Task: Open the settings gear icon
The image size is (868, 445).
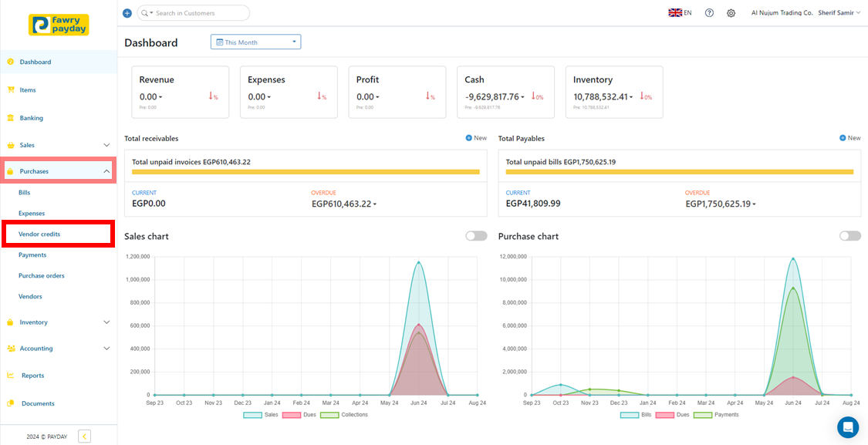Action: [x=731, y=13]
